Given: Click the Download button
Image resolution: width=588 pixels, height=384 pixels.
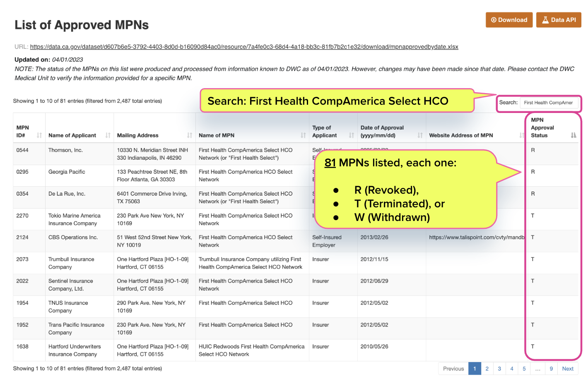Looking at the screenshot, I should tap(509, 20).
